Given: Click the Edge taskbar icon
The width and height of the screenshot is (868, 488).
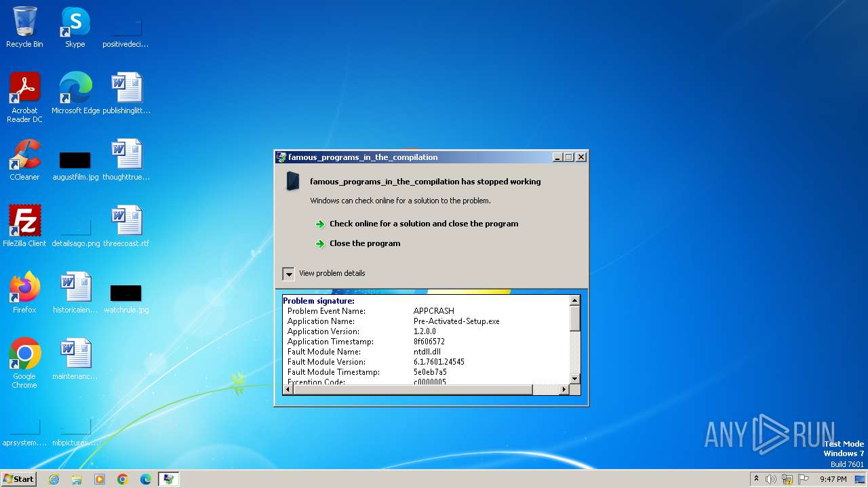Looking at the screenshot, I should coord(146,479).
